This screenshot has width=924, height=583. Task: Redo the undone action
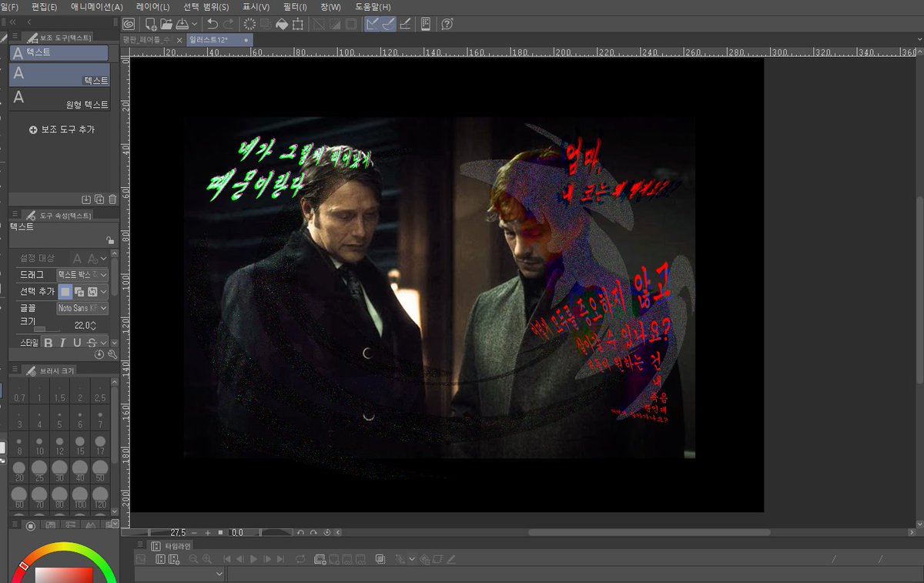(x=228, y=24)
